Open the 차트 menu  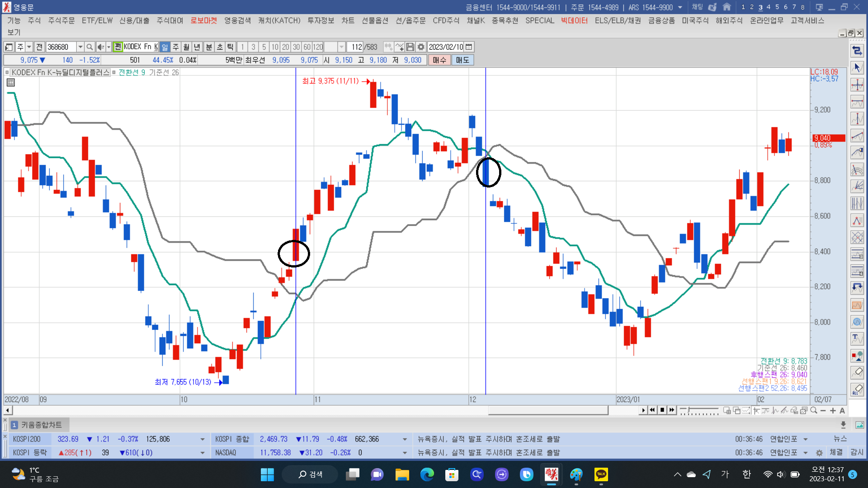click(x=348, y=20)
